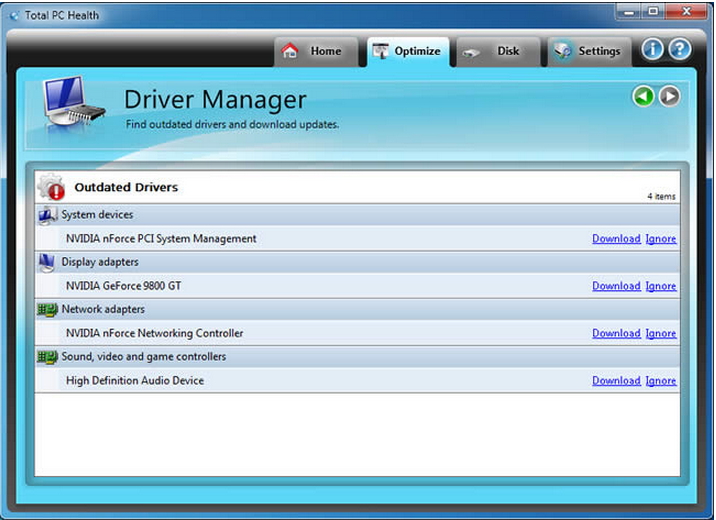Image resolution: width=716 pixels, height=520 pixels.
Task: Open the Settings tab
Action: pos(590,52)
